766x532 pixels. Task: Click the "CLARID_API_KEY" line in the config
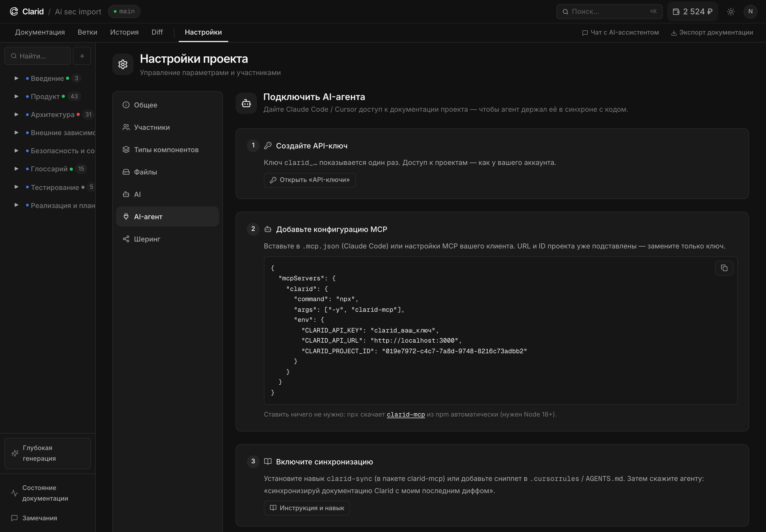point(370,330)
